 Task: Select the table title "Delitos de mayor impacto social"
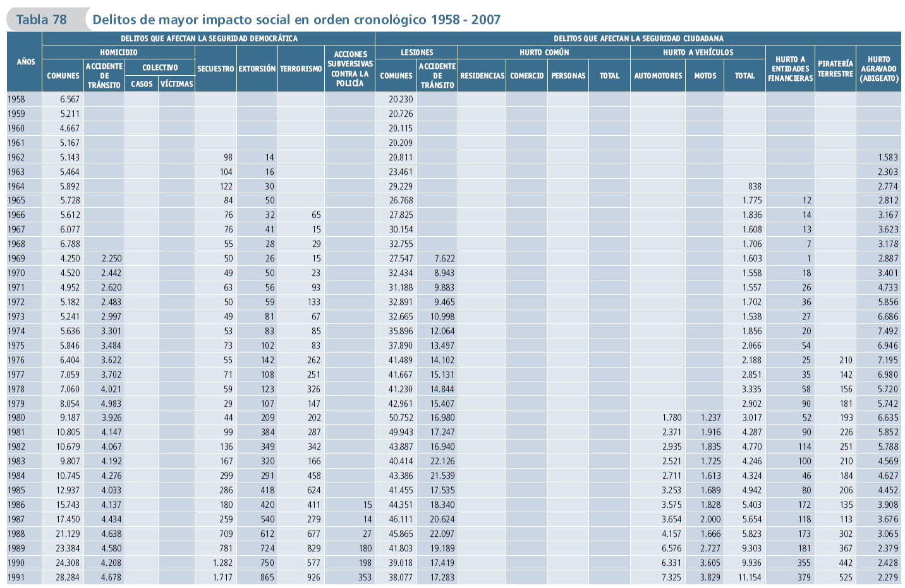(296, 20)
